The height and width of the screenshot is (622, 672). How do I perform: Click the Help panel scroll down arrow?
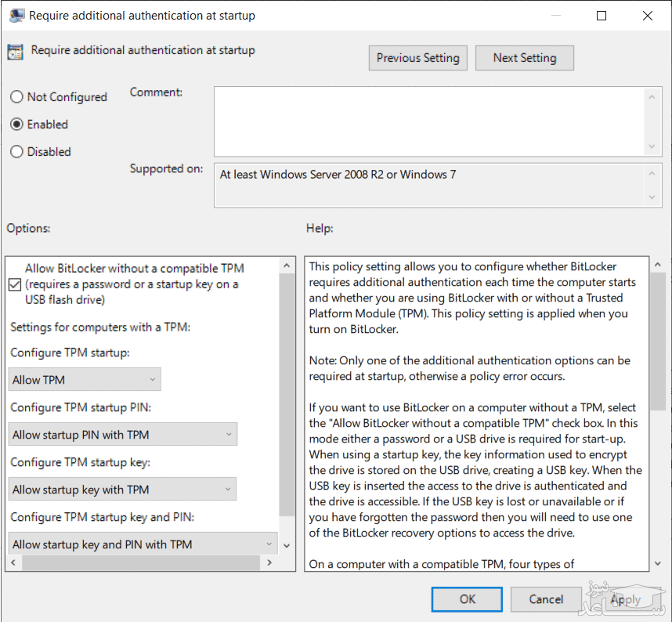tap(658, 562)
